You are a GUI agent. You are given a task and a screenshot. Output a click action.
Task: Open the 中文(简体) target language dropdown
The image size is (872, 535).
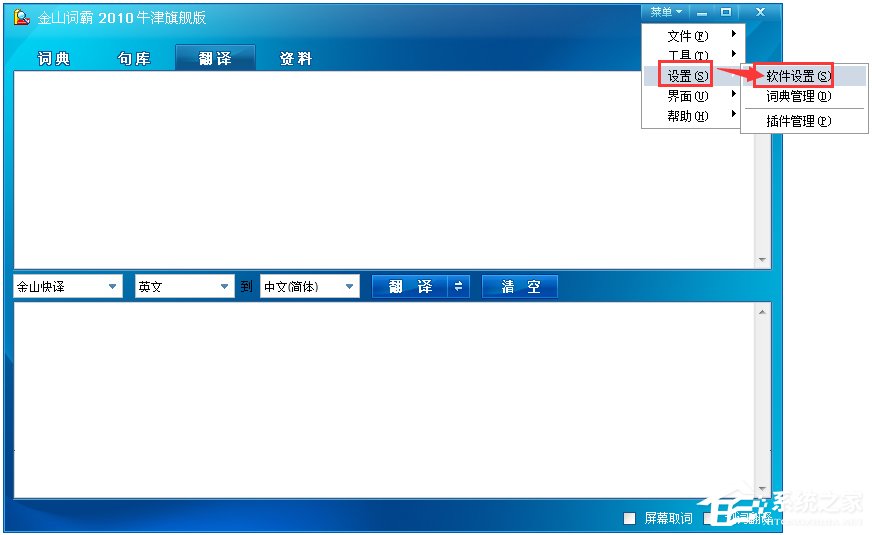tap(309, 286)
